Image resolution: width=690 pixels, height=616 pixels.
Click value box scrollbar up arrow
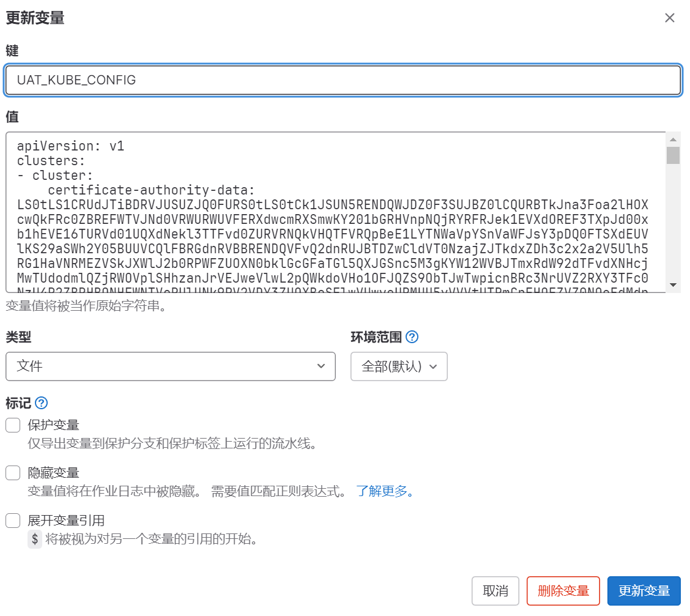[673, 139]
